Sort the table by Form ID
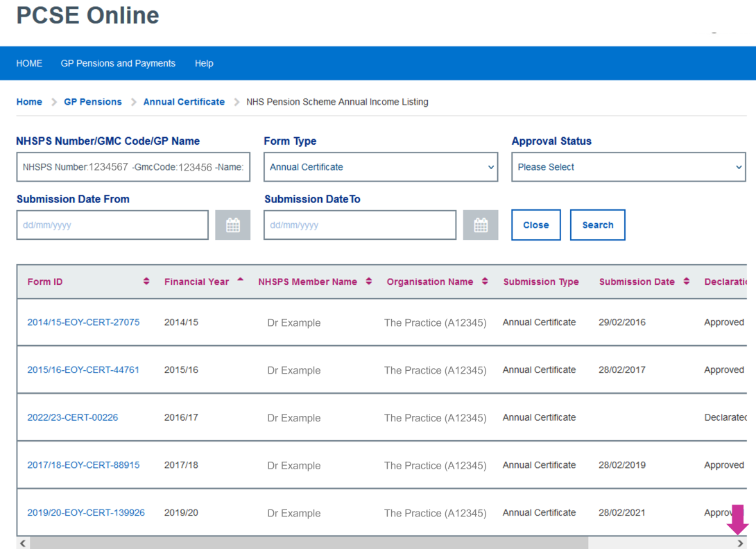This screenshot has width=756, height=549. 146,281
